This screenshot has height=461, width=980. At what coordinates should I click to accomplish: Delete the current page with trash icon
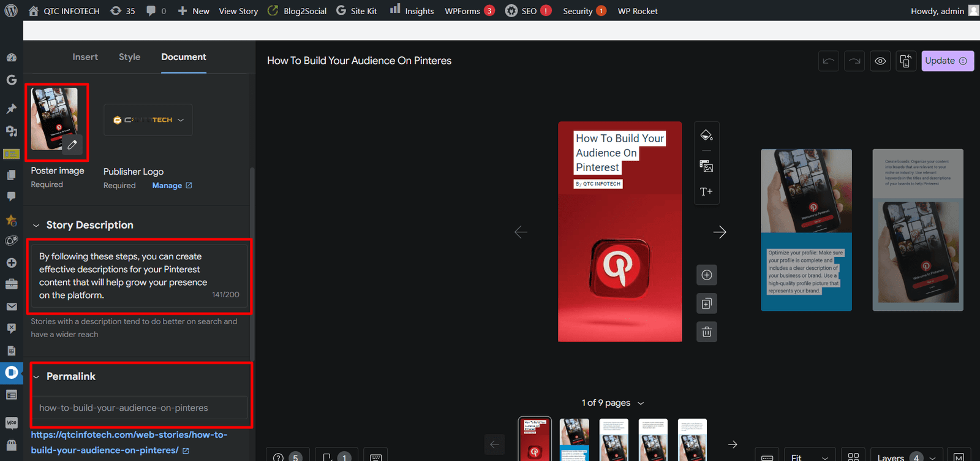pyautogui.click(x=707, y=332)
